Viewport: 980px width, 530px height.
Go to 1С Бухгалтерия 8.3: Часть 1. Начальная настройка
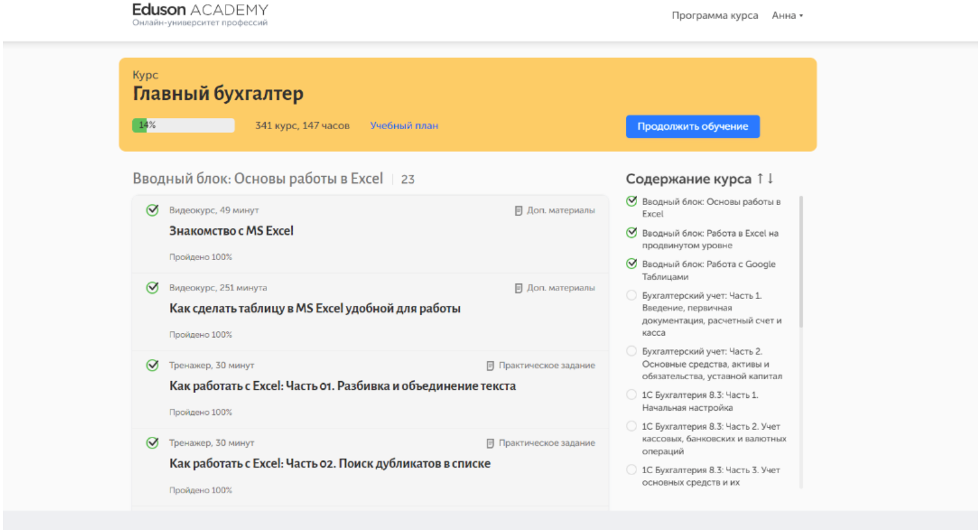(x=700, y=402)
